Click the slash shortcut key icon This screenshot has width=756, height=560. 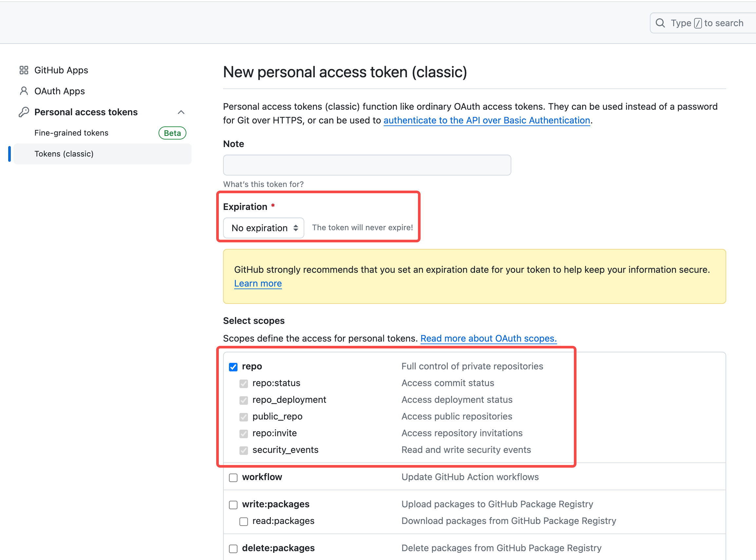pyautogui.click(x=698, y=23)
